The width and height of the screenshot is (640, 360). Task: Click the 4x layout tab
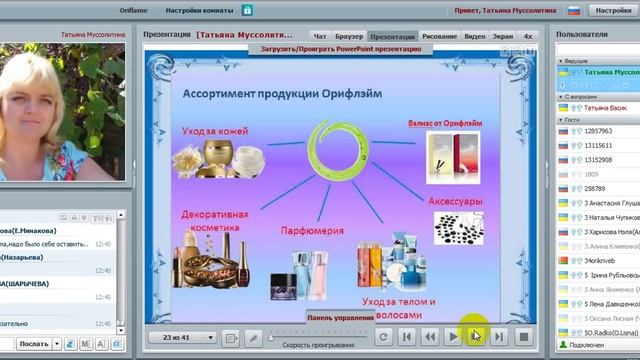[x=528, y=36]
